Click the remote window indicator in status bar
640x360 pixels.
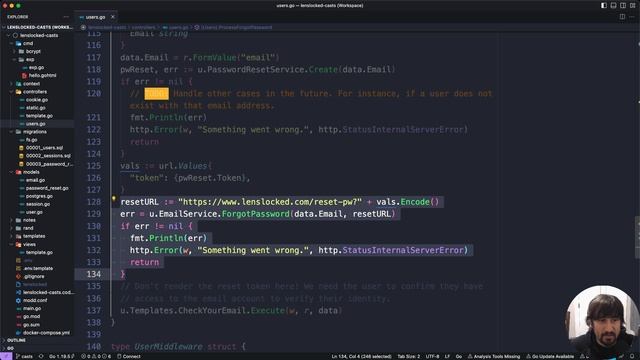pos(6,356)
